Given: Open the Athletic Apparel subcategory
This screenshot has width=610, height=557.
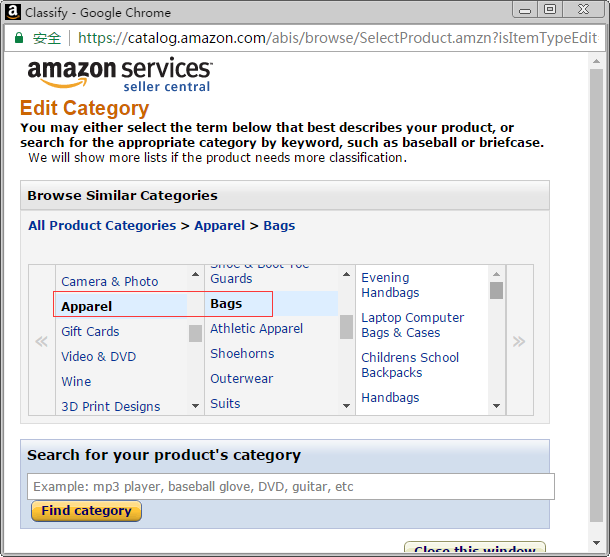Looking at the screenshot, I should tap(256, 329).
